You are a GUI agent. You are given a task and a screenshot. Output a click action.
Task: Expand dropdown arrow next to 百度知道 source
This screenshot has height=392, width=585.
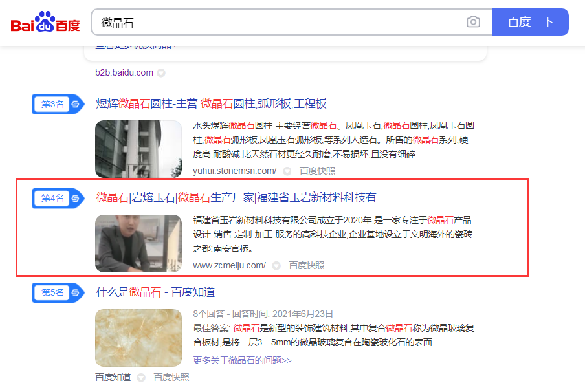[140, 378]
